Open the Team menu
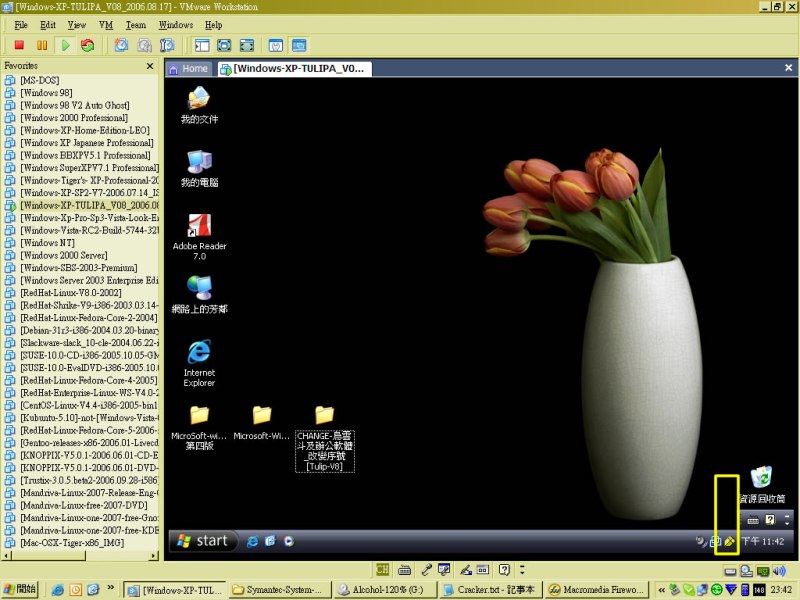Viewport: 800px width, 600px height. pos(136,25)
